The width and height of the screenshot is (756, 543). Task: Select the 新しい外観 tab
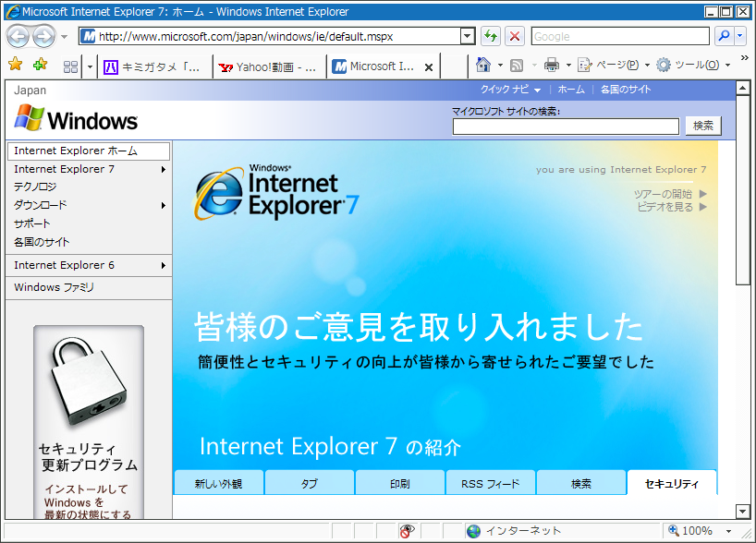pos(218,483)
